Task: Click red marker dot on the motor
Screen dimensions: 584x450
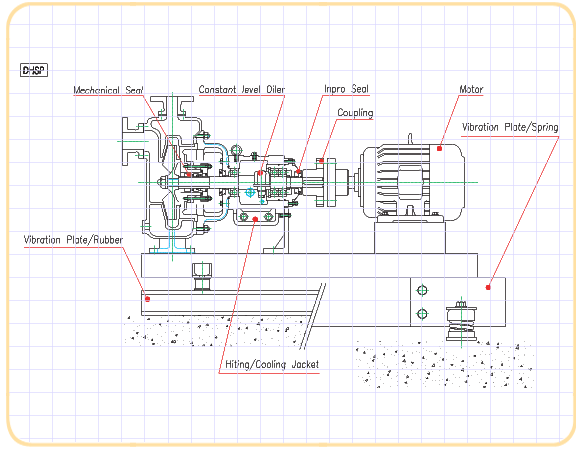Action: [x=439, y=149]
